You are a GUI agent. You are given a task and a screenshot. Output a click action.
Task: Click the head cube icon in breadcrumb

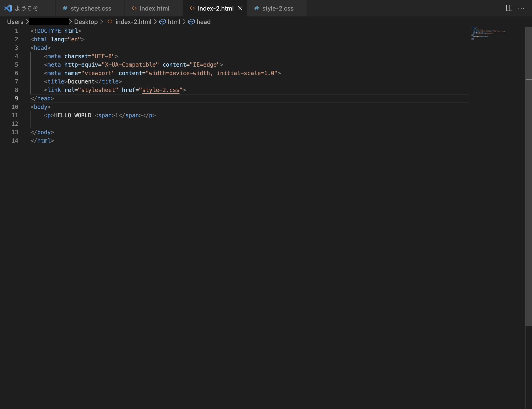(x=191, y=22)
